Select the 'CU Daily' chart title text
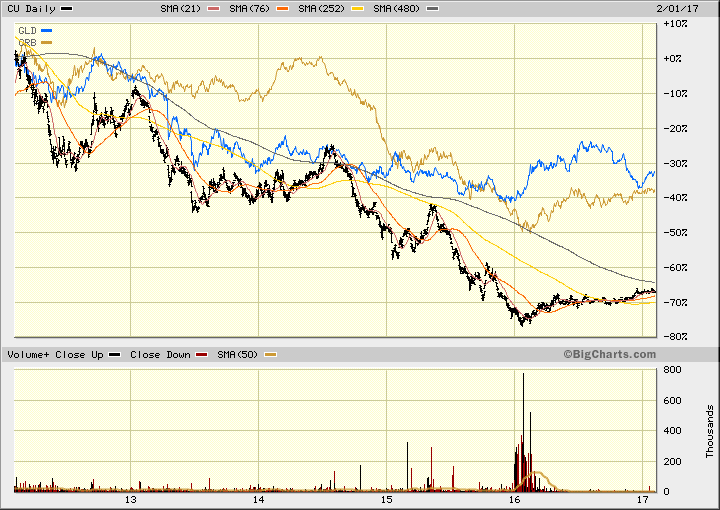The height and width of the screenshot is (510, 720). [31, 9]
